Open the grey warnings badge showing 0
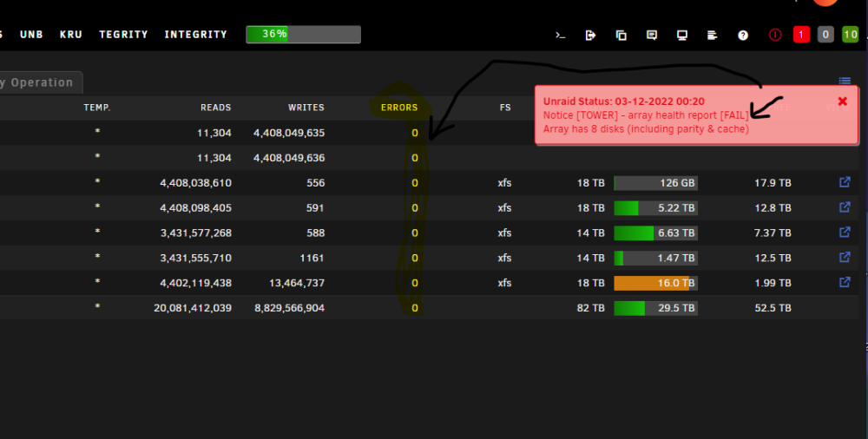The width and height of the screenshot is (868, 439). [825, 35]
